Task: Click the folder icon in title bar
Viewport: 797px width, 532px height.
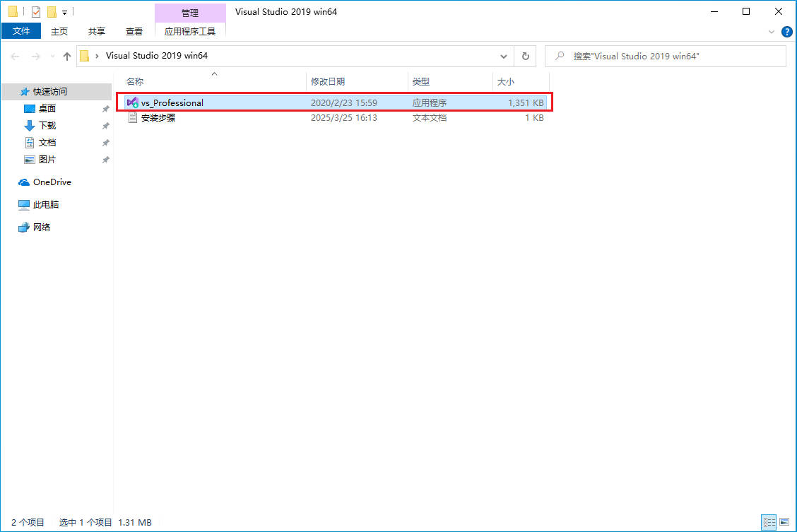Action: point(13,11)
